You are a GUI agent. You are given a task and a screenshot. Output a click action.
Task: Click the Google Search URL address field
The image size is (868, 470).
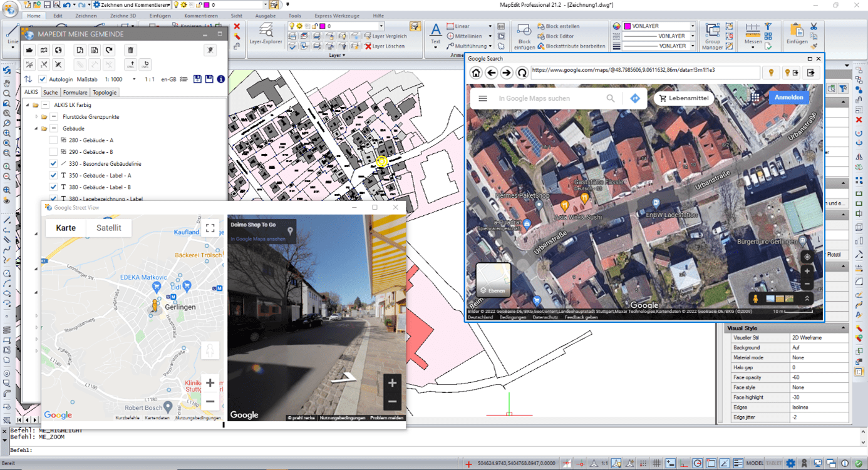[x=644, y=73]
